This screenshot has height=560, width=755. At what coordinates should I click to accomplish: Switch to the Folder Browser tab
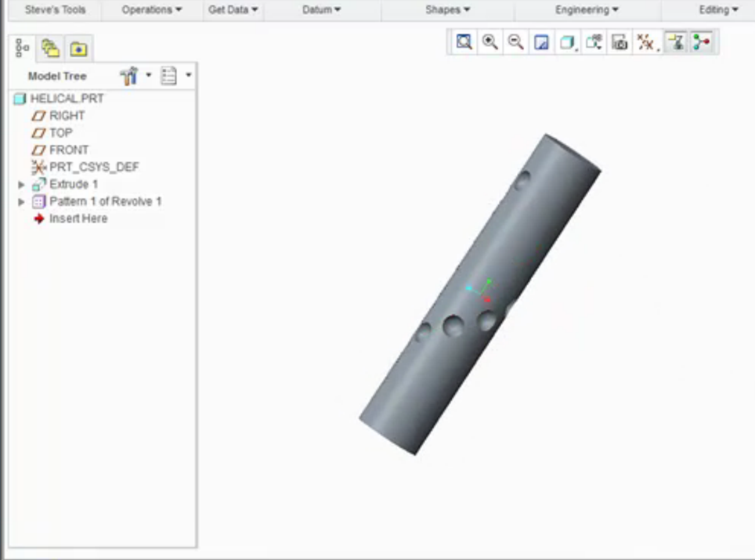pyautogui.click(x=50, y=48)
